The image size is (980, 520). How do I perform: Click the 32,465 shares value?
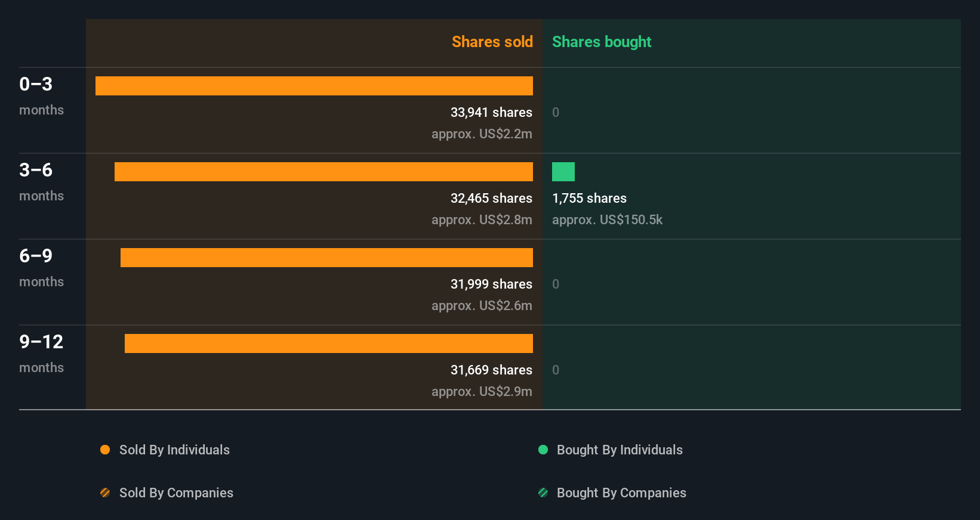coord(491,198)
